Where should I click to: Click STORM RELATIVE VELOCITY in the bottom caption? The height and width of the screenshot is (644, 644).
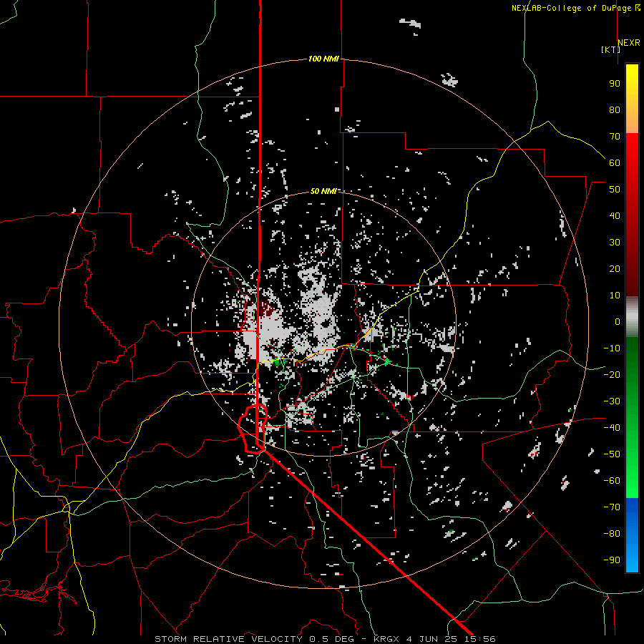pos(228,639)
